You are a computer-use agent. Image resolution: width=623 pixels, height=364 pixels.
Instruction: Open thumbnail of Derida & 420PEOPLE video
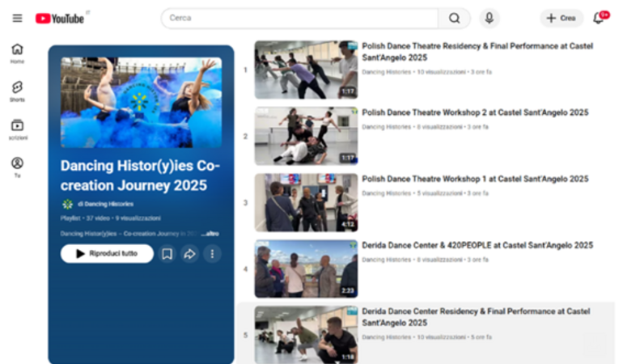click(306, 269)
